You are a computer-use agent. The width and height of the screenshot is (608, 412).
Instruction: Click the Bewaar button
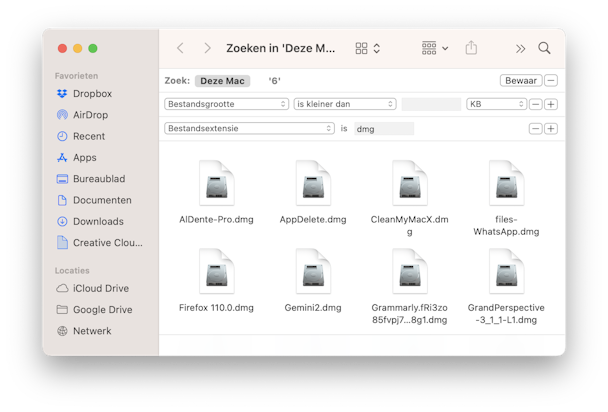(521, 81)
